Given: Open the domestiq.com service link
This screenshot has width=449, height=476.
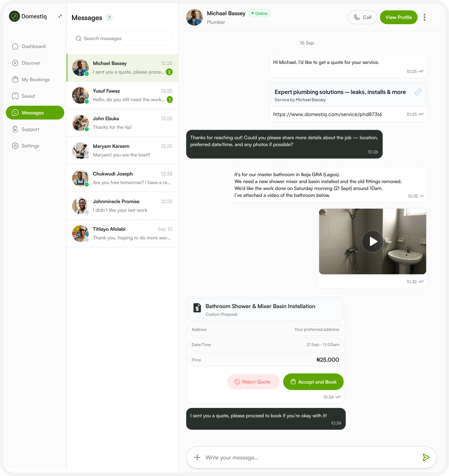Looking at the screenshot, I should [x=327, y=115].
